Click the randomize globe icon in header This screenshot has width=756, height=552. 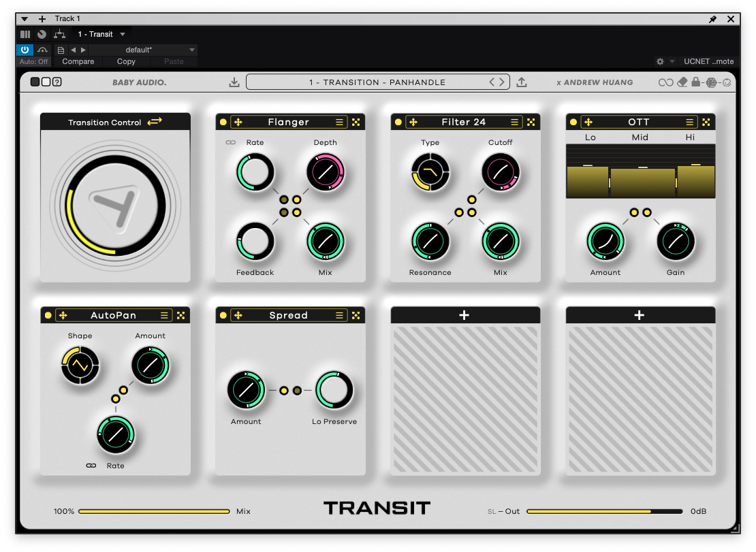pos(712,82)
